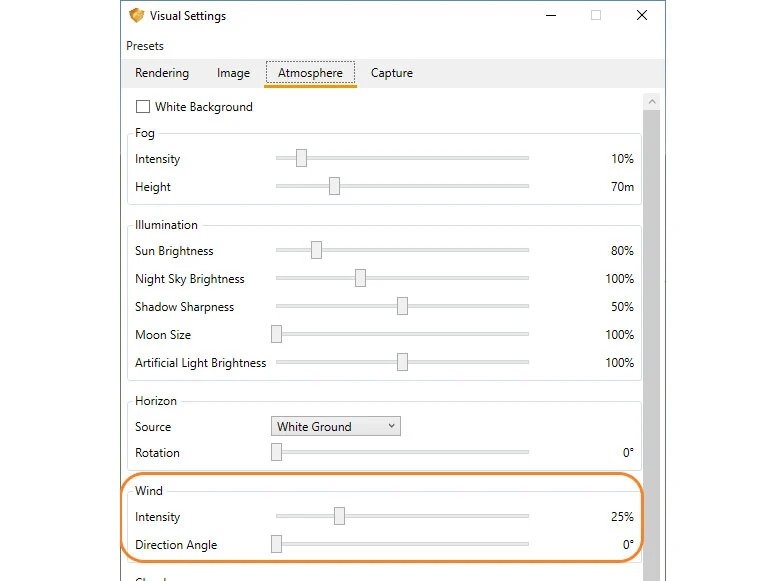Click the Moon Size slider handle
The image size is (782, 581).
point(277,334)
